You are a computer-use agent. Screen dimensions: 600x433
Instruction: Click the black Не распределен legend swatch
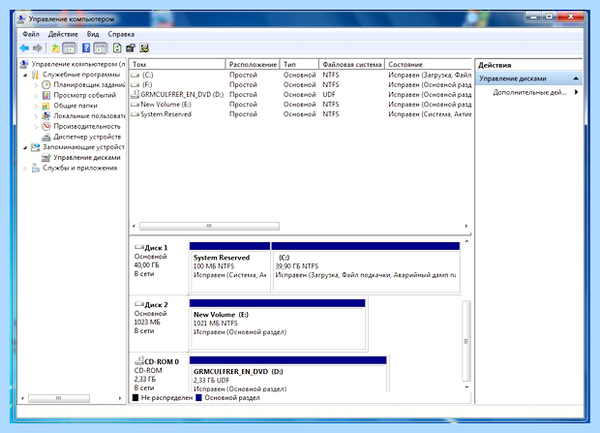click(135, 398)
